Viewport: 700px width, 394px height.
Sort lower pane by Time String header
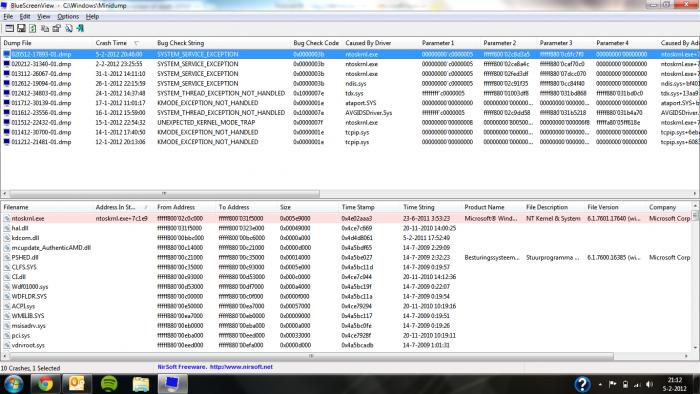431,207
